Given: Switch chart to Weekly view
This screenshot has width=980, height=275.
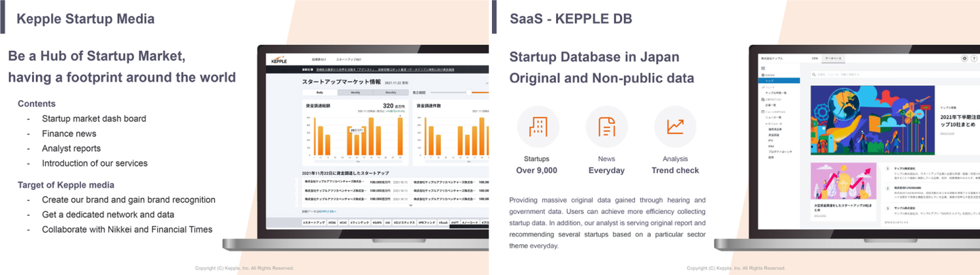Looking at the screenshot, I should (x=355, y=92).
